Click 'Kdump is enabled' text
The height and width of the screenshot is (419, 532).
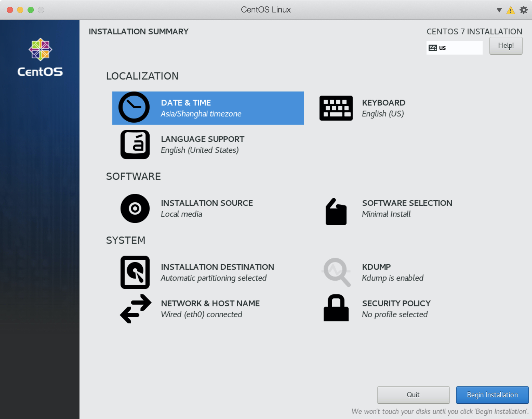(x=393, y=278)
